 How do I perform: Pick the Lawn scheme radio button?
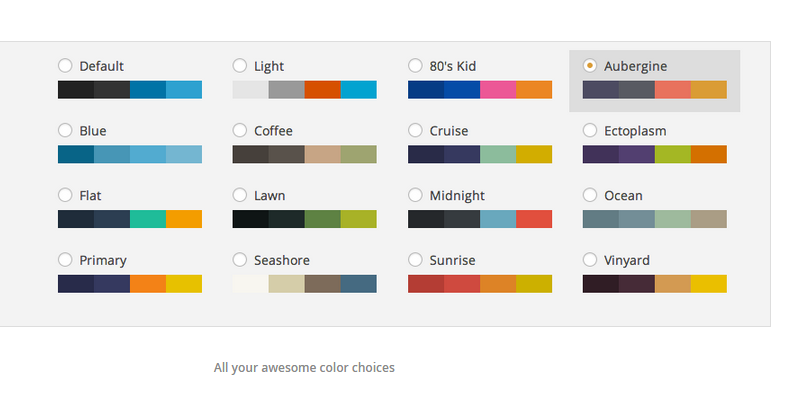240,196
